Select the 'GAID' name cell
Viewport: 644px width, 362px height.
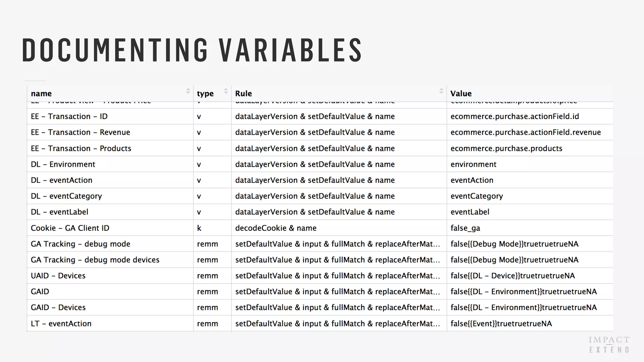click(110, 292)
